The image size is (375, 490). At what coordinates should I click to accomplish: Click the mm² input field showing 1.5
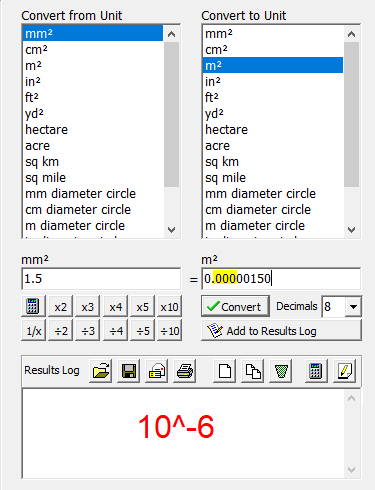(x=101, y=279)
